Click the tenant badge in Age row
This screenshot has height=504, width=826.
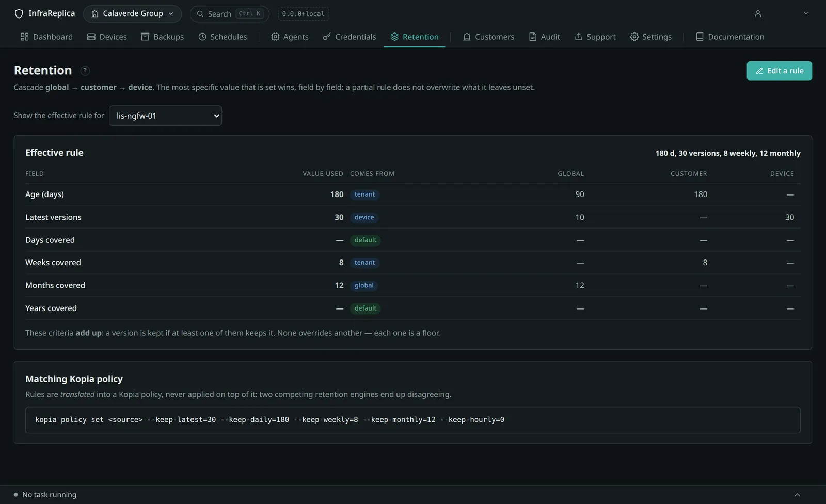pyautogui.click(x=364, y=194)
